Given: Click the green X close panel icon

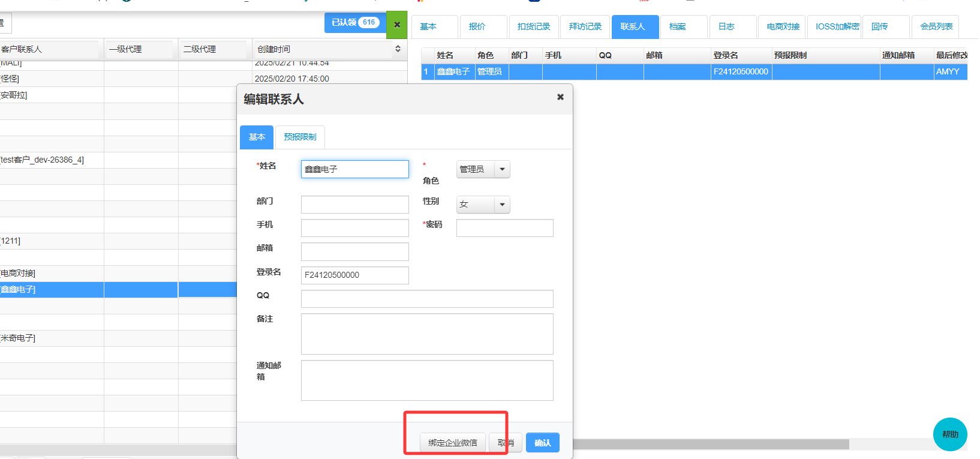Looking at the screenshot, I should tap(396, 25).
